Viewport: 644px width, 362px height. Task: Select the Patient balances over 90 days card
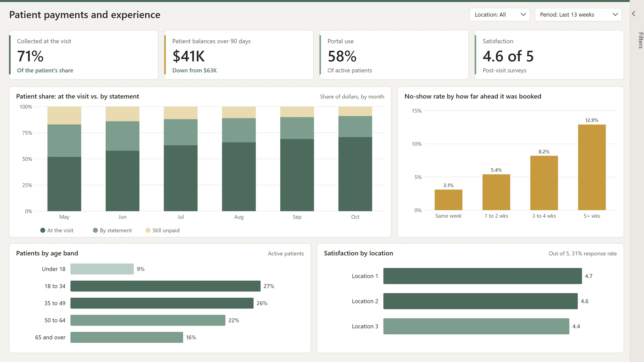point(239,55)
